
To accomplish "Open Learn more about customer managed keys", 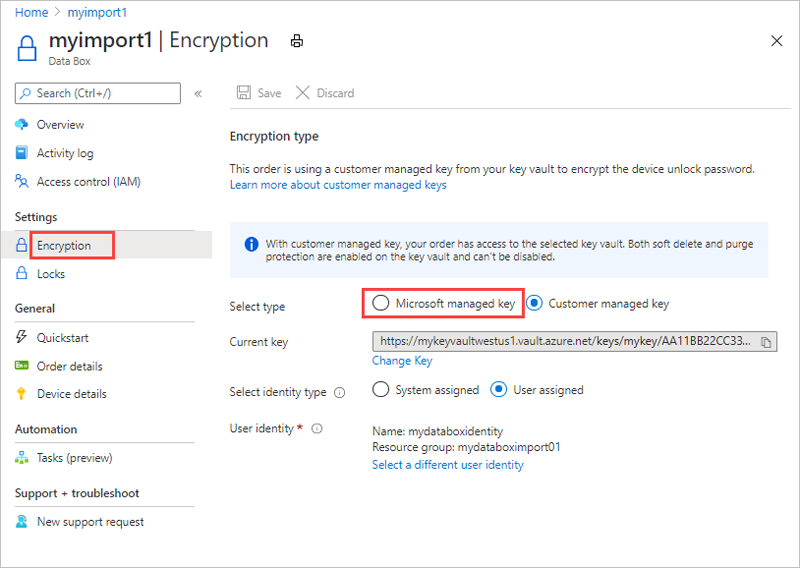I will point(338,185).
